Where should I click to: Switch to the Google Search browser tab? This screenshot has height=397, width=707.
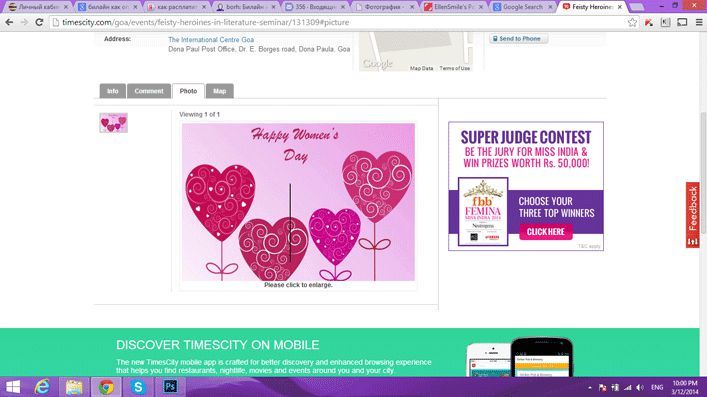(523, 7)
